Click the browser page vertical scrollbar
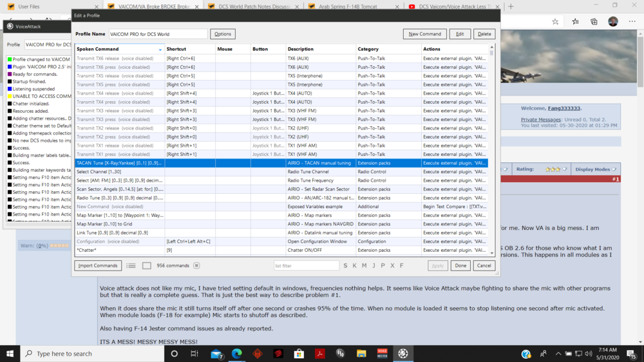Viewport: 644px width, 362px height. point(640,187)
